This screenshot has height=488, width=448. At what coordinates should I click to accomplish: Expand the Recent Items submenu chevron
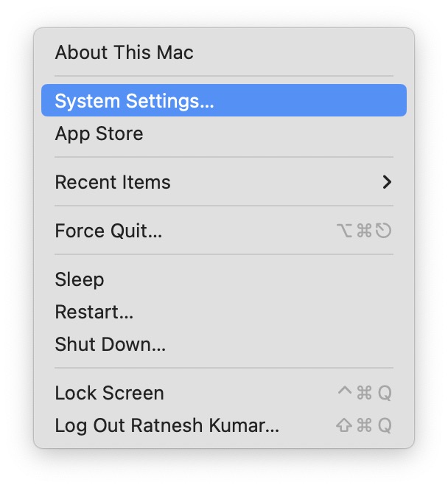coord(387,182)
